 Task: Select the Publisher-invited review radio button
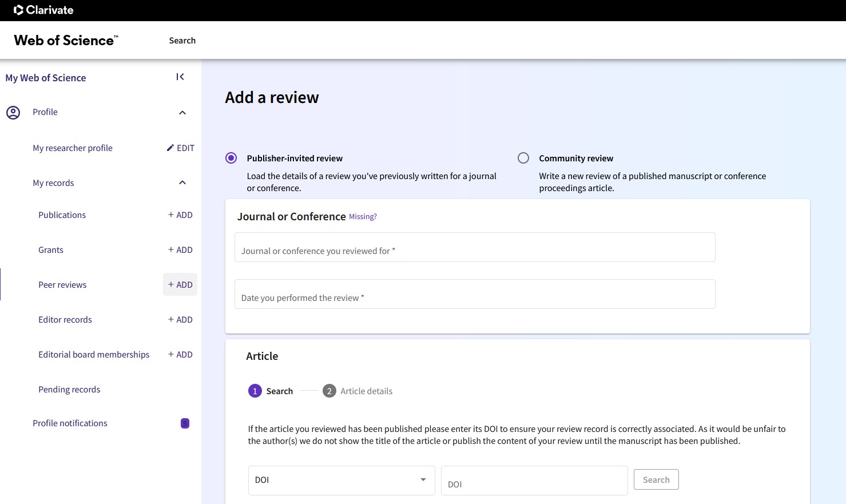[x=231, y=158]
